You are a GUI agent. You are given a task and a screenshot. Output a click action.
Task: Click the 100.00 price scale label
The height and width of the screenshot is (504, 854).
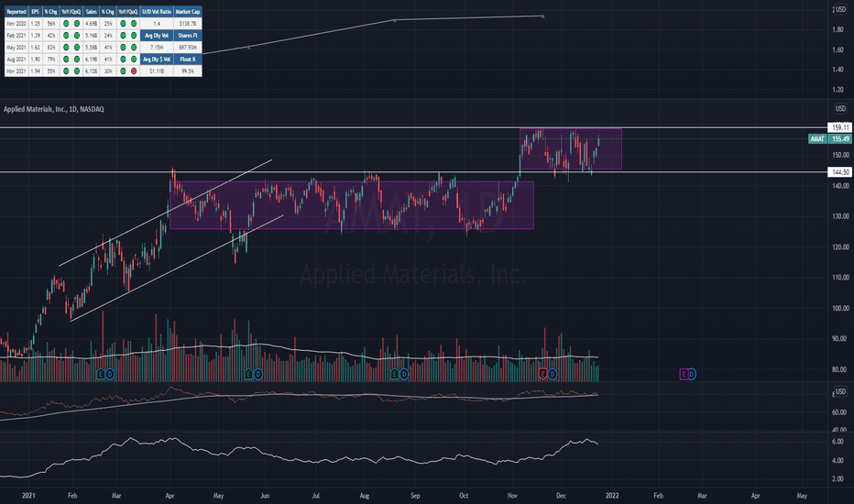tap(840, 309)
